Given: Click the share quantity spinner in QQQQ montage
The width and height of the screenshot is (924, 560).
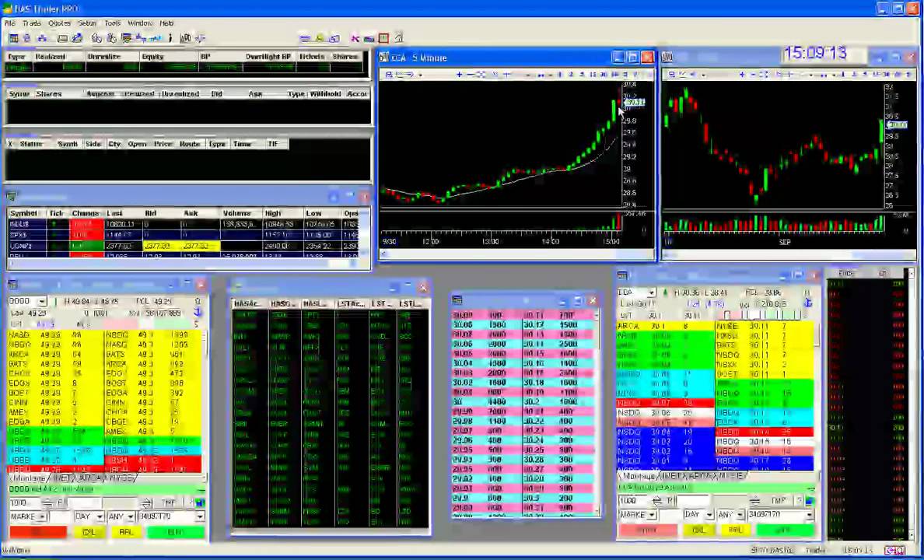Looking at the screenshot, I should point(47,502).
